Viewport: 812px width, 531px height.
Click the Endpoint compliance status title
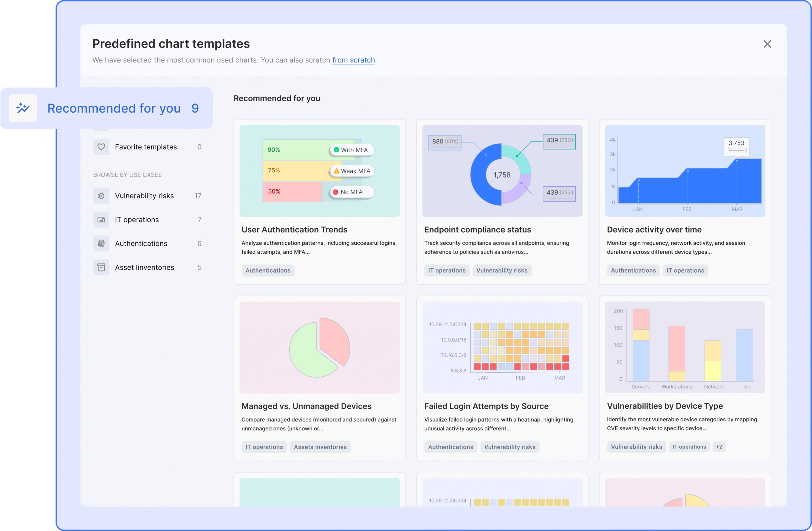point(478,229)
